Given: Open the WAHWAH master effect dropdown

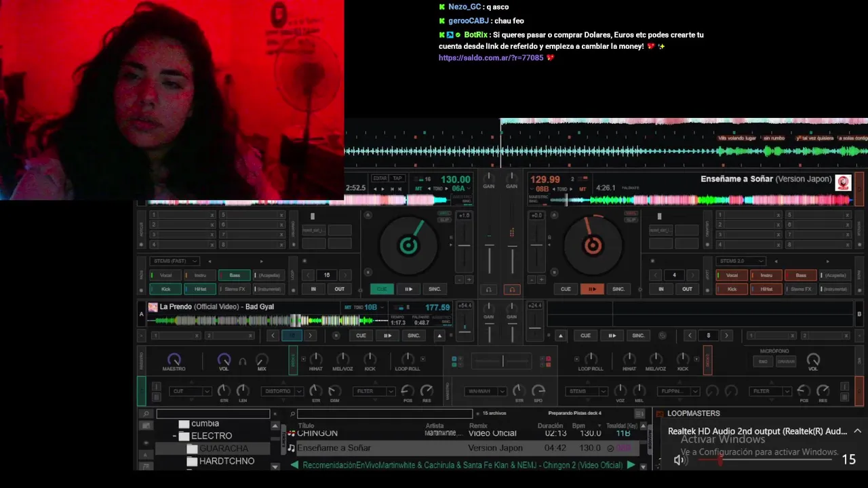Looking at the screenshot, I should point(486,391).
